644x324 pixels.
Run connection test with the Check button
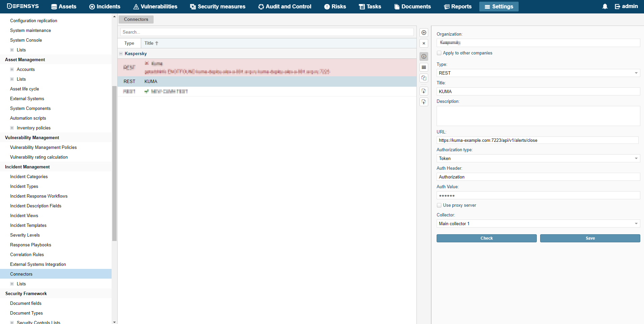pos(486,238)
